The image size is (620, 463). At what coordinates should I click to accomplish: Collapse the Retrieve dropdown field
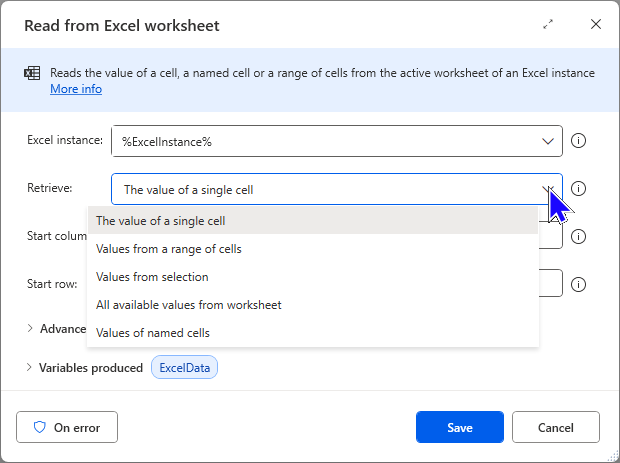coord(337,189)
